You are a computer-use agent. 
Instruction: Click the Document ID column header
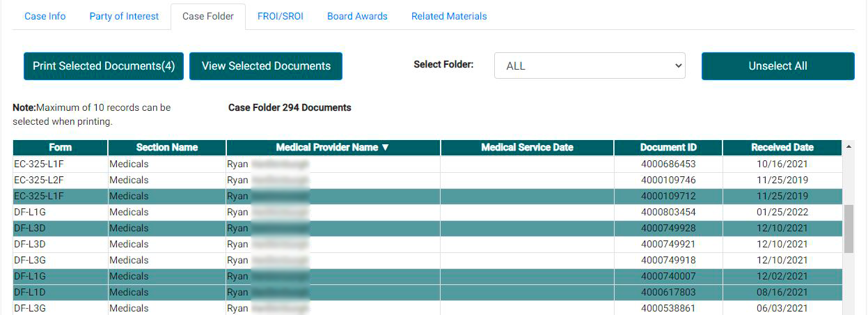click(x=668, y=148)
